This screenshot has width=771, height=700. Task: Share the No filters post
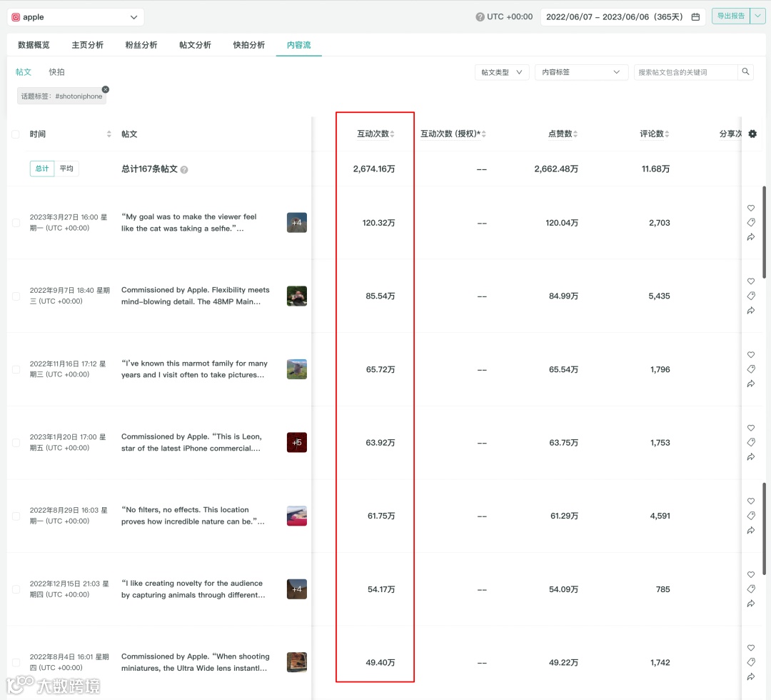click(x=751, y=530)
